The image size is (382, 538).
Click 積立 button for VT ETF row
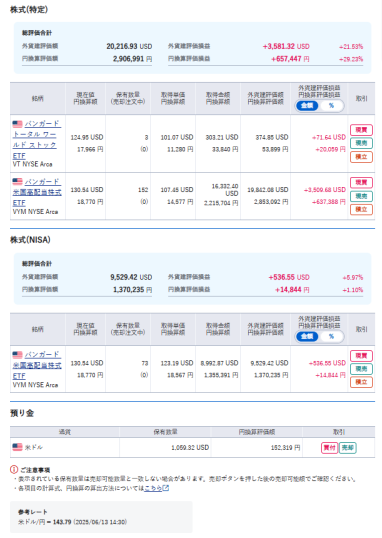click(361, 157)
